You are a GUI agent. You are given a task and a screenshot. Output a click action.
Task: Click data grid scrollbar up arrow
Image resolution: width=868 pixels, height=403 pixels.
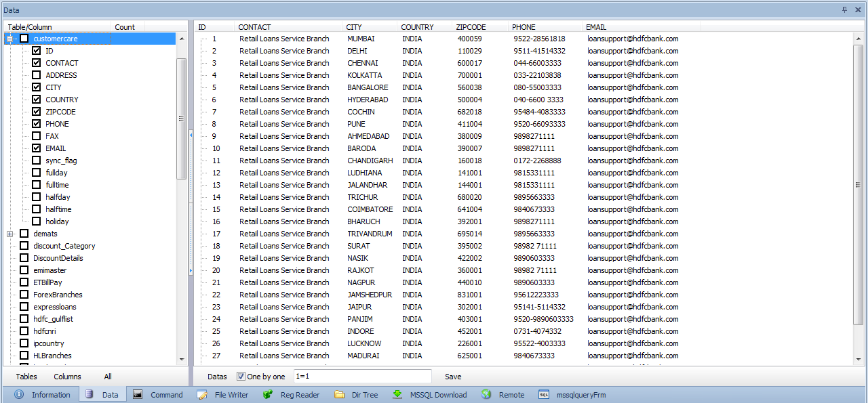[859, 39]
